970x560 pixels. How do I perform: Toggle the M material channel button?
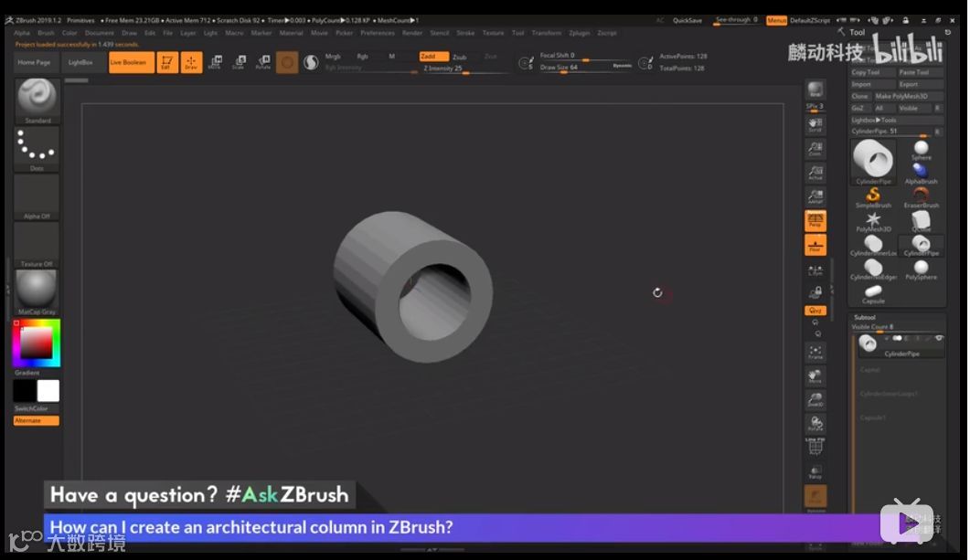pyautogui.click(x=391, y=57)
